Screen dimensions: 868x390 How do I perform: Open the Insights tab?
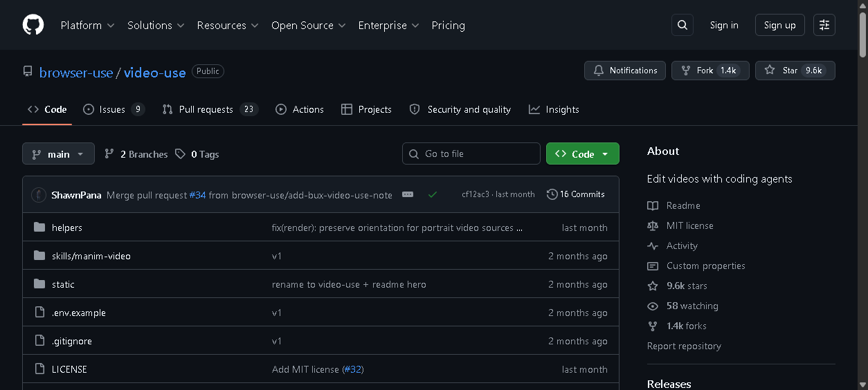click(x=554, y=109)
